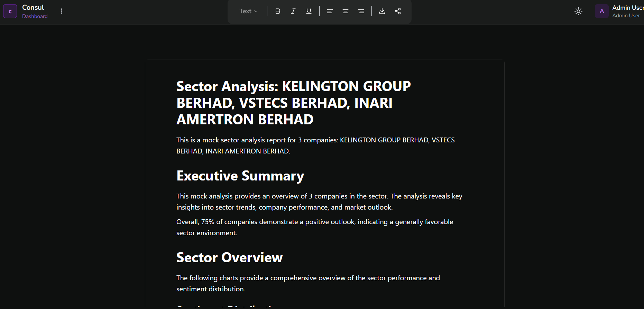Share the sector analysis report

click(398, 11)
